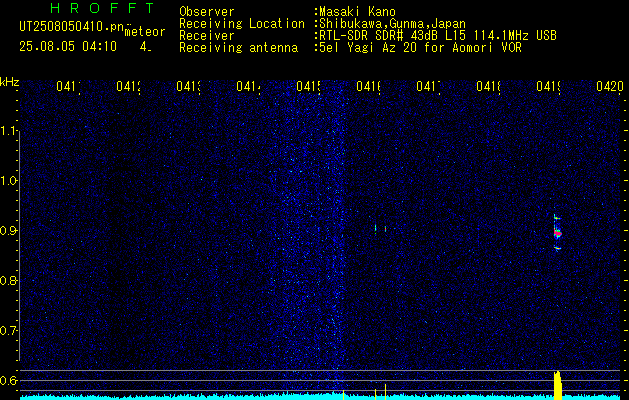The image size is (629, 400).
Task: Click the 0415 time axis label
Action: [x=308, y=86]
